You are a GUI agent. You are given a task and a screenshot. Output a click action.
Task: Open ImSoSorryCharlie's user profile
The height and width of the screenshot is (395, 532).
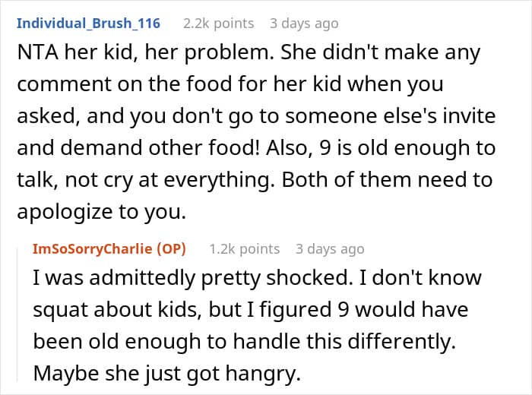91,249
